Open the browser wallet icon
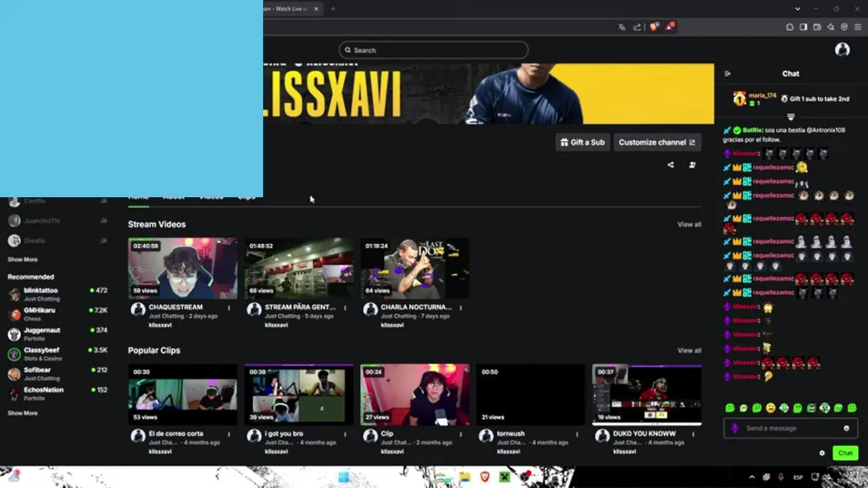The image size is (868, 488). pyautogui.click(x=817, y=27)
